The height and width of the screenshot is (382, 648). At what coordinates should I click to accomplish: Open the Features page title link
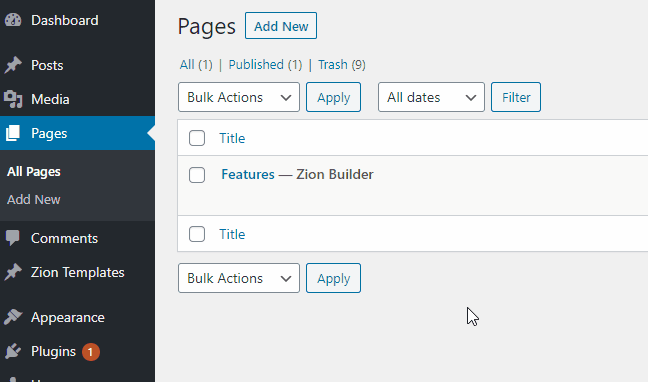(x=248, y=174)
